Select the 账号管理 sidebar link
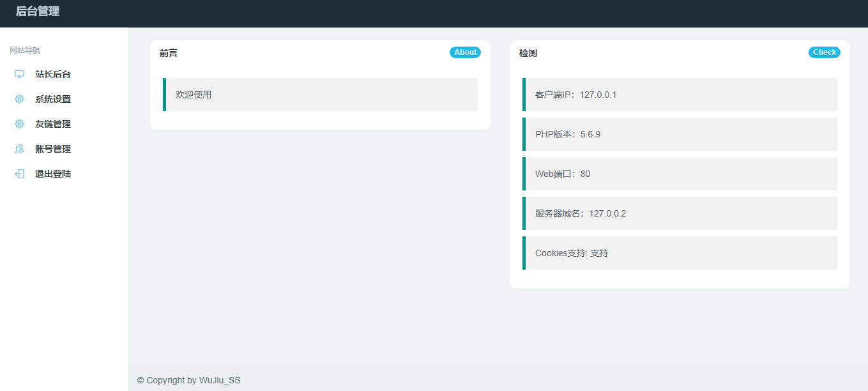868x391 pixels. [x=53, y=148]
